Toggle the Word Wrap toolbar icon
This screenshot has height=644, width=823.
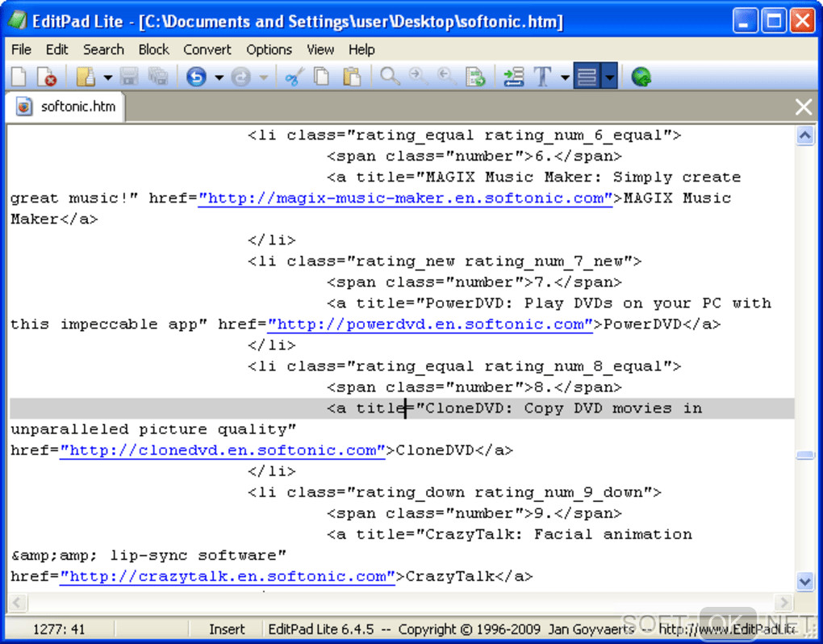pos(513,77)
